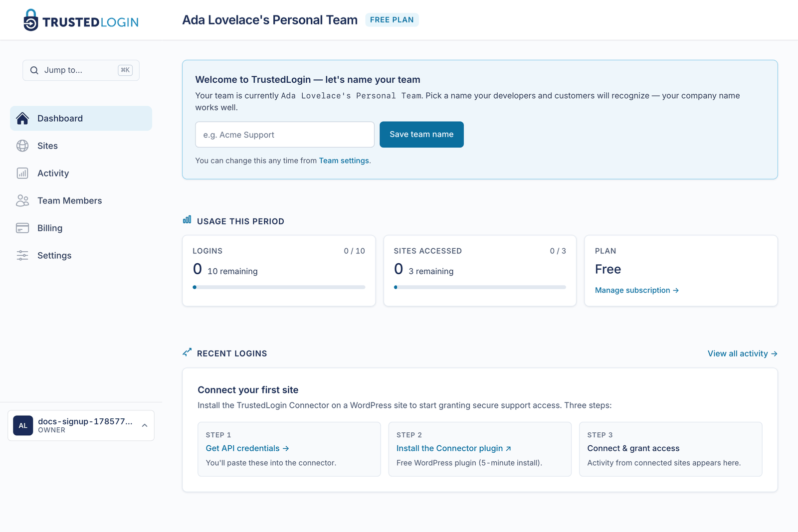Click the 0 / 3 sites count
This screenshot has height=532, width=798.
point(558,251)
